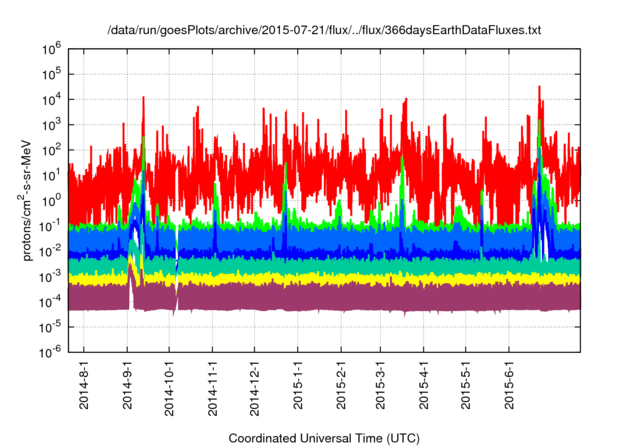Click the 10^6 y-axis tick label

point(51,47)
